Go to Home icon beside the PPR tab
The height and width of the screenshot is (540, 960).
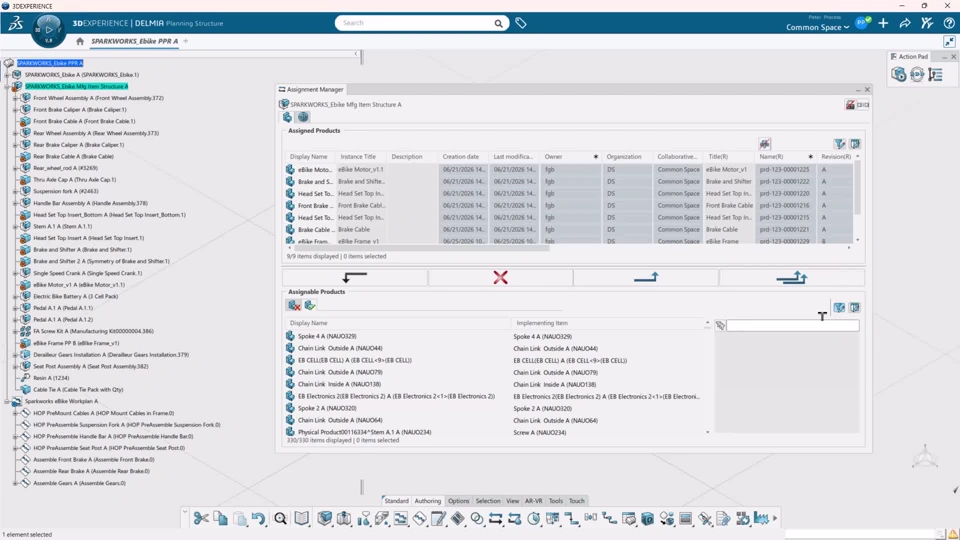tap(80, 41)
